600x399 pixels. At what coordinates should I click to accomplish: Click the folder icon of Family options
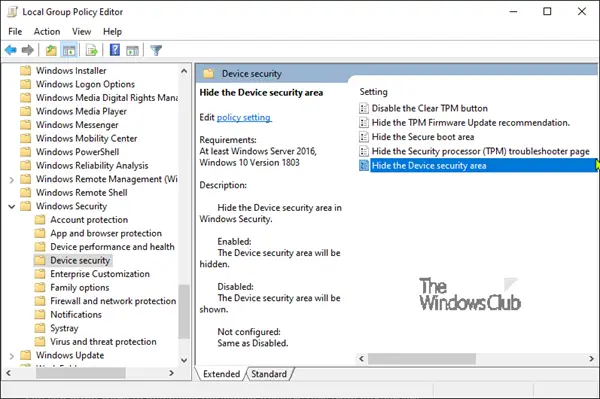[x=39, y=288]
